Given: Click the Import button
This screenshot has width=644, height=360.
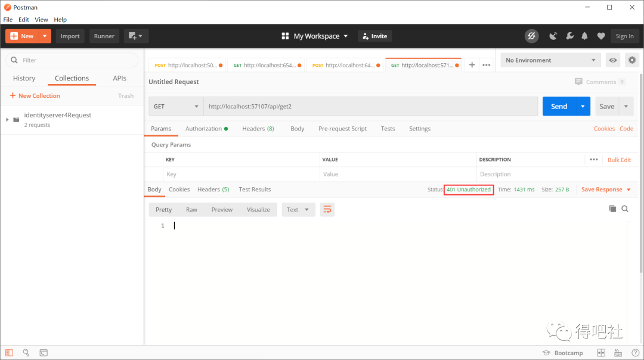Looking at the screenshot, I should pyautogui.click(x=70, y=36).
